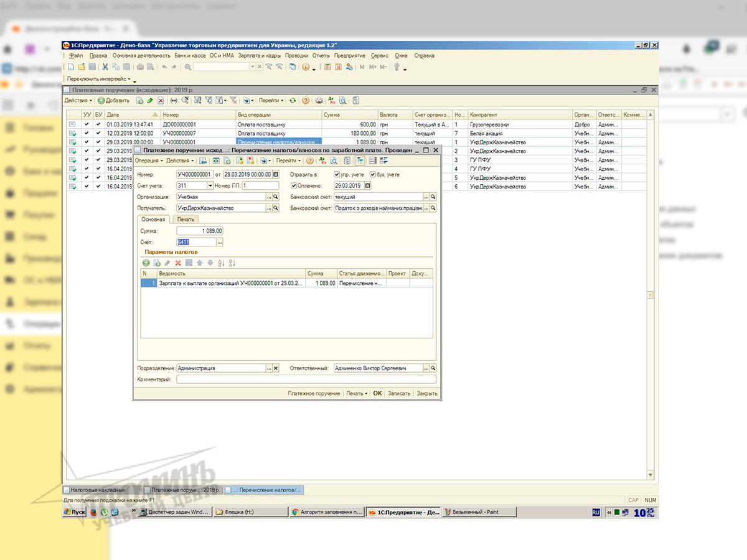Select Белая акация cell in the list

[520, 133]
